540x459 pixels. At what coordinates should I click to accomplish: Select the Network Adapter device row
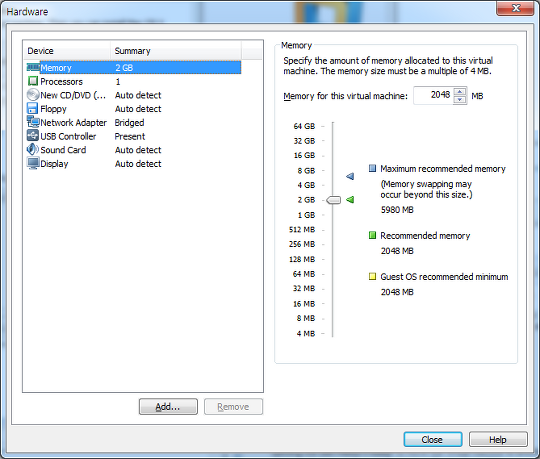(x=134, y=123)
